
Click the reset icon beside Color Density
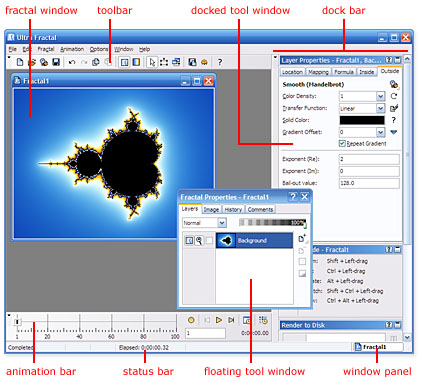(394, 96)
